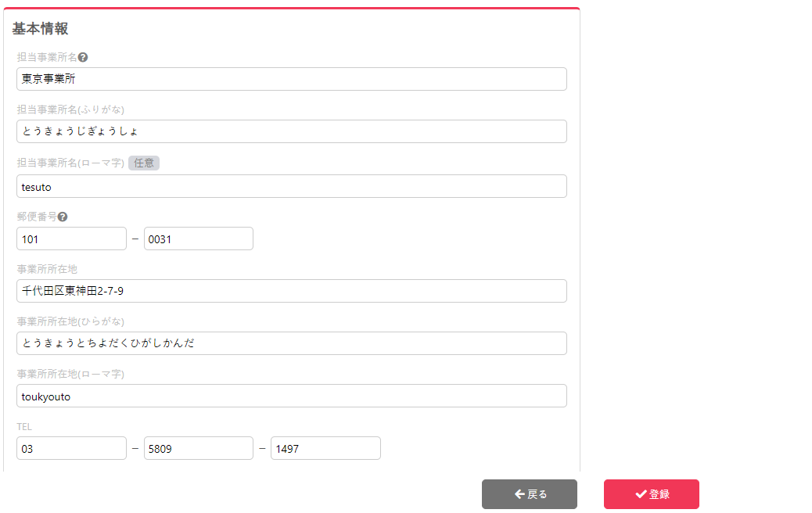Focus the 担当事業所名 field containing 東京事業所
The height and width of the screenshot is (513, 812).
click(x=291, y=79)
